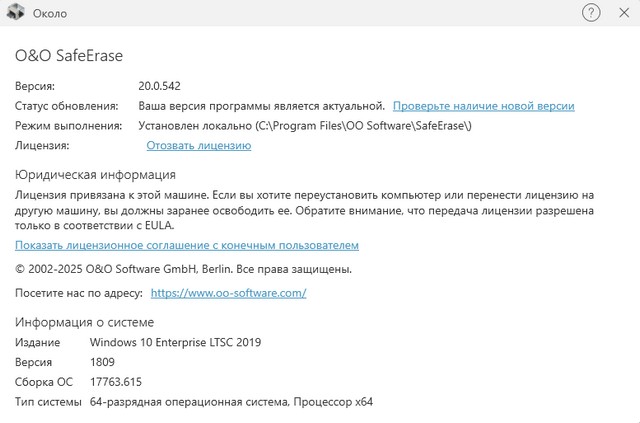
Task: Click the 'Отозвать лицензию' link
Action: pyautogui.click(x=198, y=146)
